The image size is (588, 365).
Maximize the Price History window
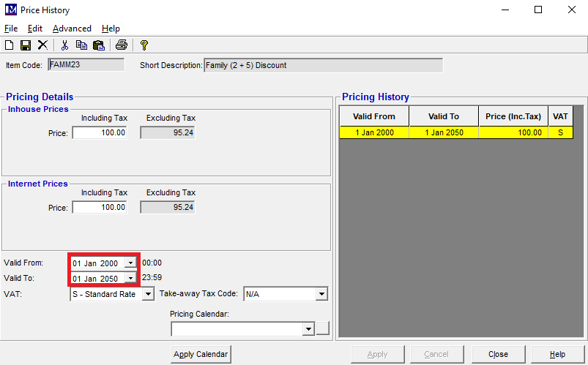tap(538, 10)
